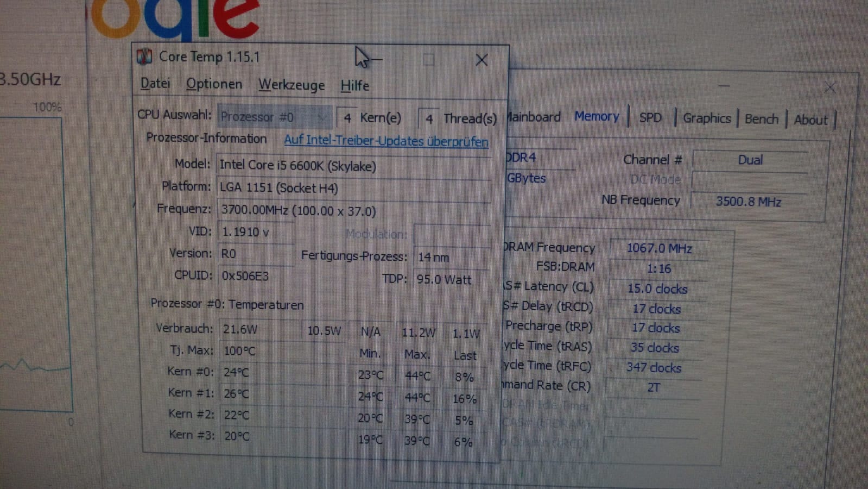
Task: Click the Verbrauch value 21.6W
Action: (259, 329)
